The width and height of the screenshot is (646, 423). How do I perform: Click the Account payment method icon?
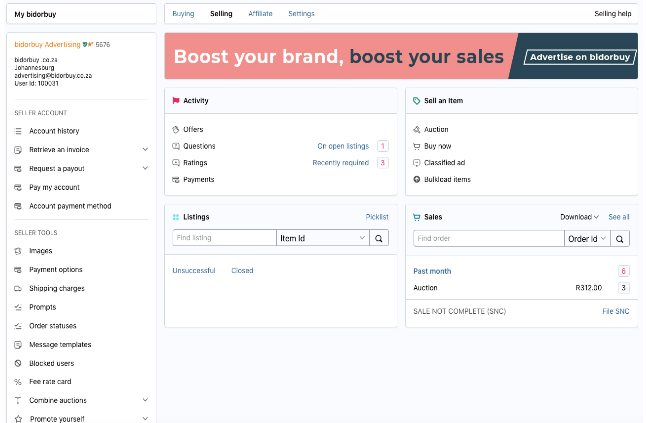tap(18, 206)
